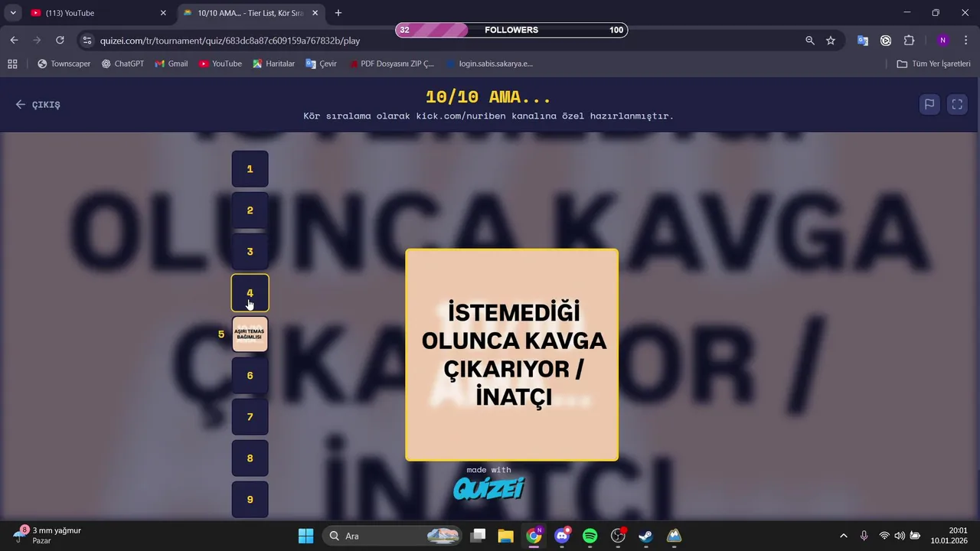Image resolution: width=980 pixels, height=551 pixels.
Task: Toggle fullscreen mode on the quiz
Action: [x=957, y=104]
